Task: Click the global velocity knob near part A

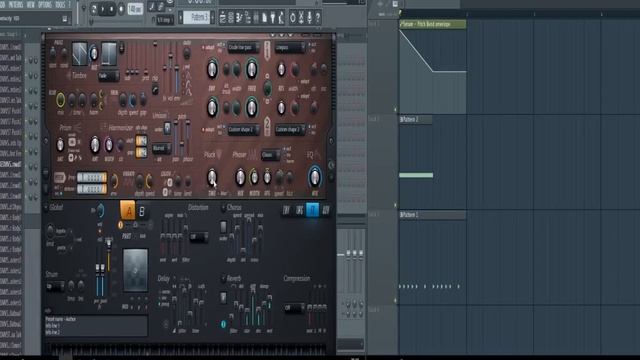Action: pyautogui.click(x=100, y=211)
